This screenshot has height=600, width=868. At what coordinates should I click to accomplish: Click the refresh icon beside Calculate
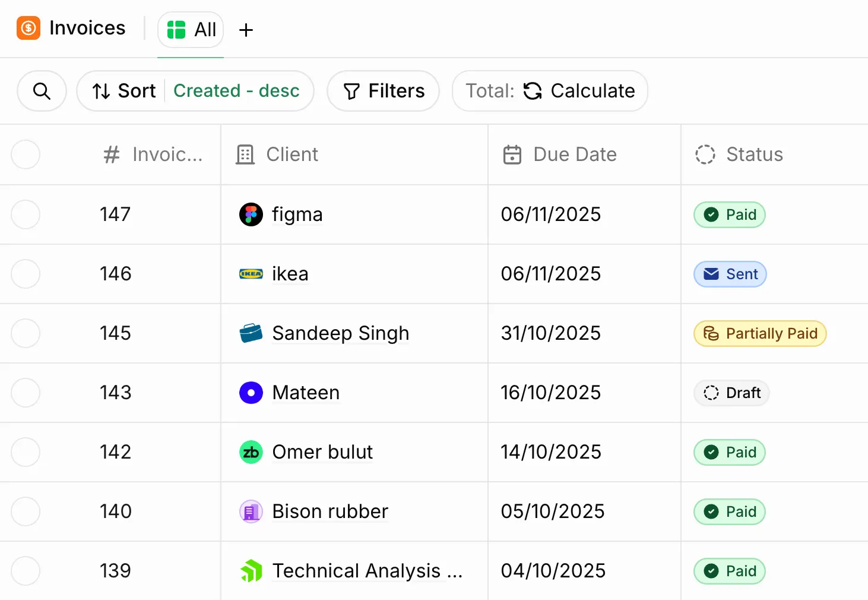[x=533, y=91]
